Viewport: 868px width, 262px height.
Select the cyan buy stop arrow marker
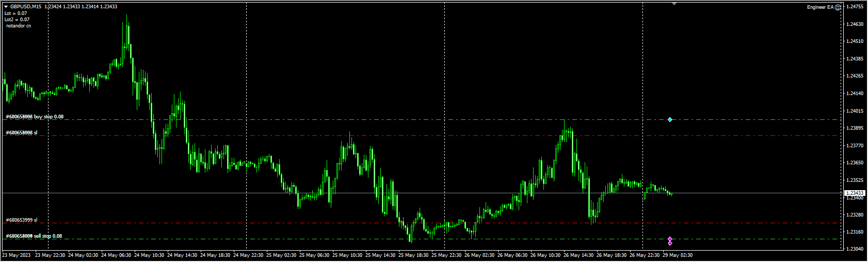670,119
